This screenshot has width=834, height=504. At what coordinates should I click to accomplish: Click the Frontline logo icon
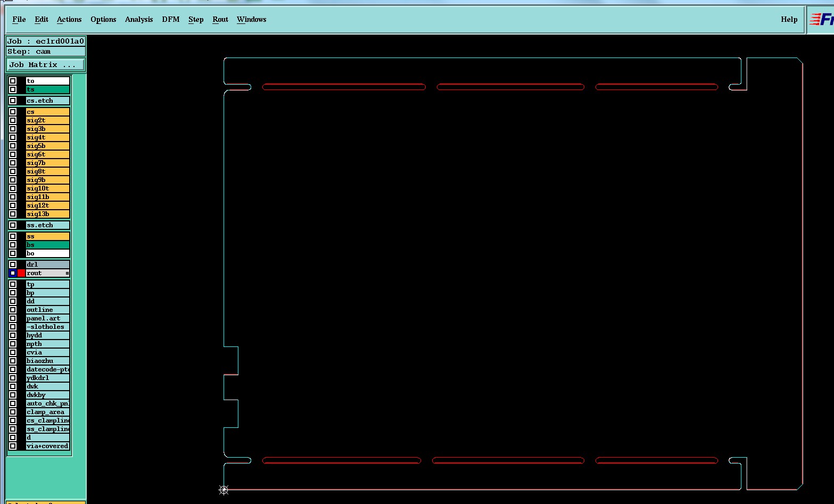click(x=821, y=20)
